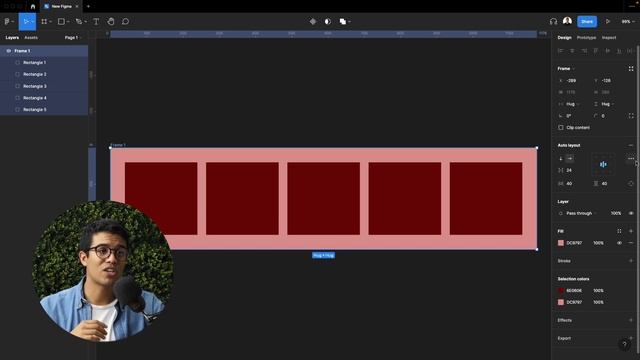Select the Comment tool

coord(125,22)
